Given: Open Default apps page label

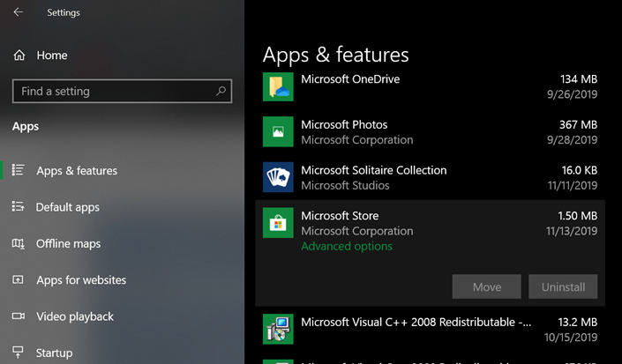Looking at the screenshot, I should click(x=68, y=207).
